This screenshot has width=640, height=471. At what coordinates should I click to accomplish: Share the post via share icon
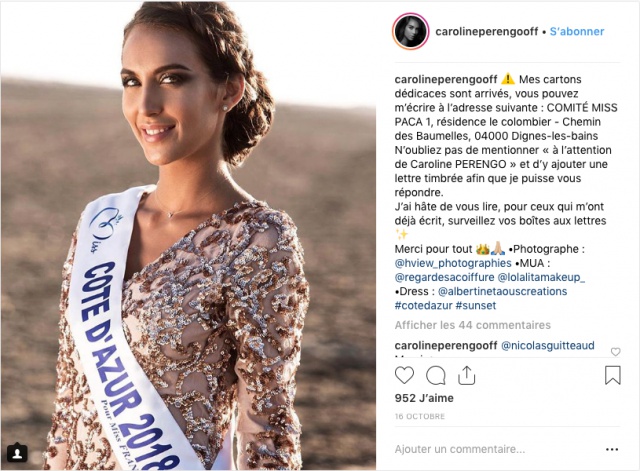coord(466,375)
